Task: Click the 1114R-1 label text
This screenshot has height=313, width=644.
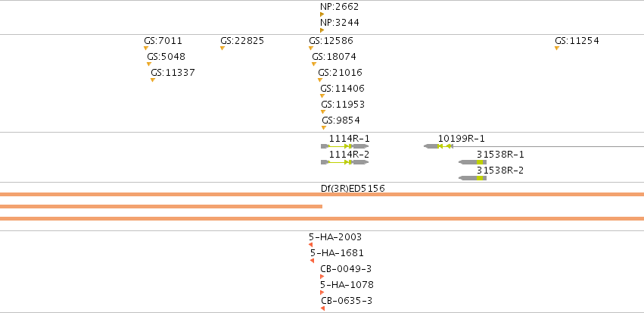Action: tap(349, 139)
